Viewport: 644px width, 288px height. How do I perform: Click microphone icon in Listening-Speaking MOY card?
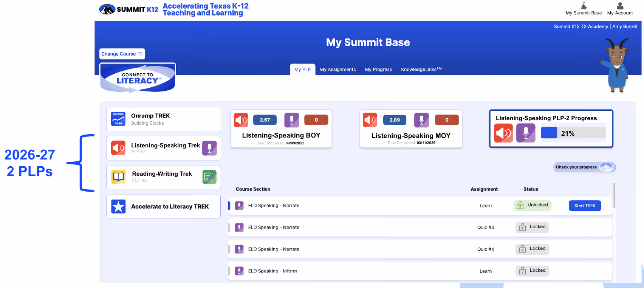421,120
